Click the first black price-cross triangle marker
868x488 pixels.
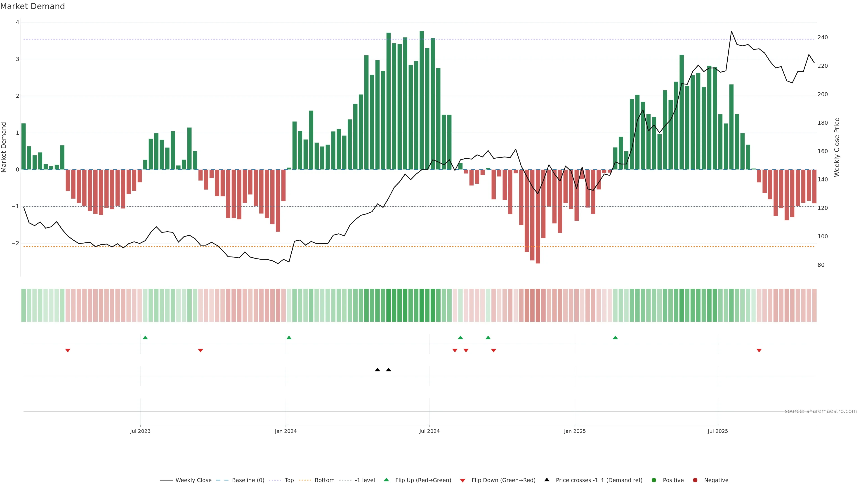pyautogui.click(x=377, y=370)
